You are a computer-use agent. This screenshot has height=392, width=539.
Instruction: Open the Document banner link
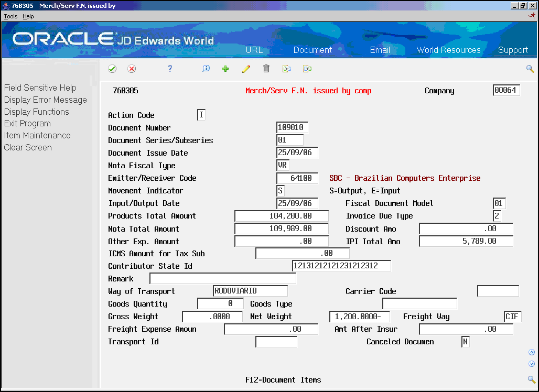coord(312,50)
